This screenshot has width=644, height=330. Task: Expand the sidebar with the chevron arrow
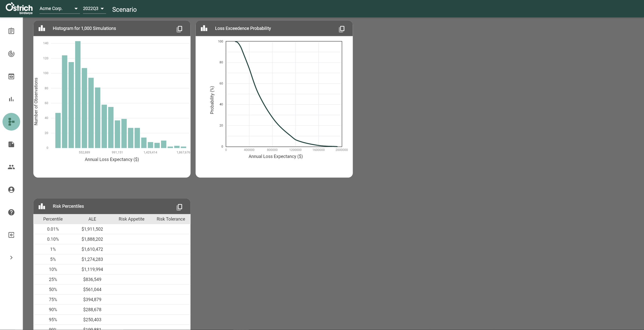11,257
